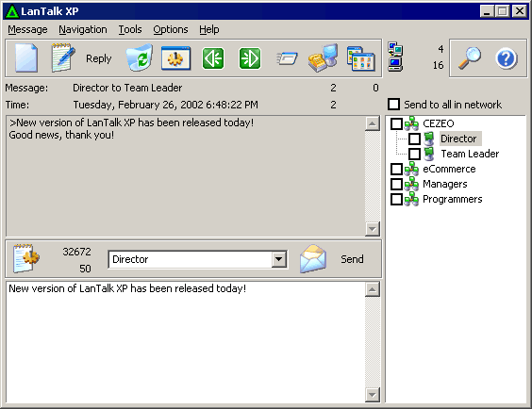Select Team Leader in the user tree
Image resolution: width=532 pixels, height=409 pixels.
[x=470, y=154]
